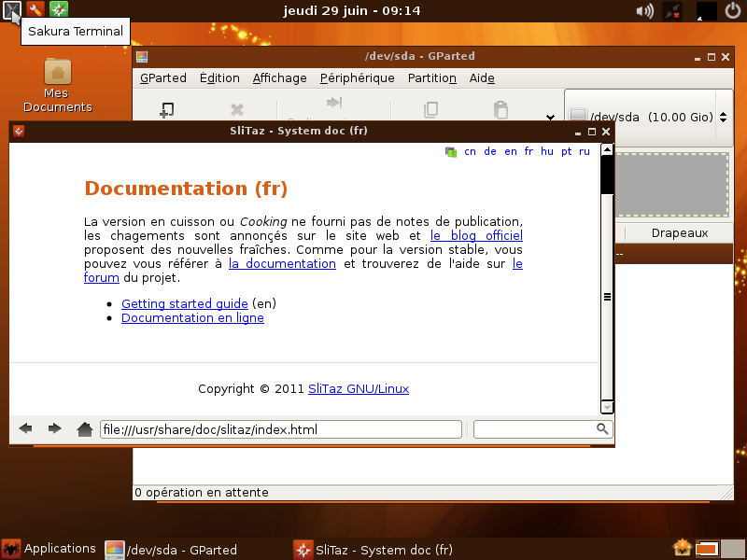Viewport: 747px width, 560px height.
Task: Click the black square tray icon
Action: 706,11
